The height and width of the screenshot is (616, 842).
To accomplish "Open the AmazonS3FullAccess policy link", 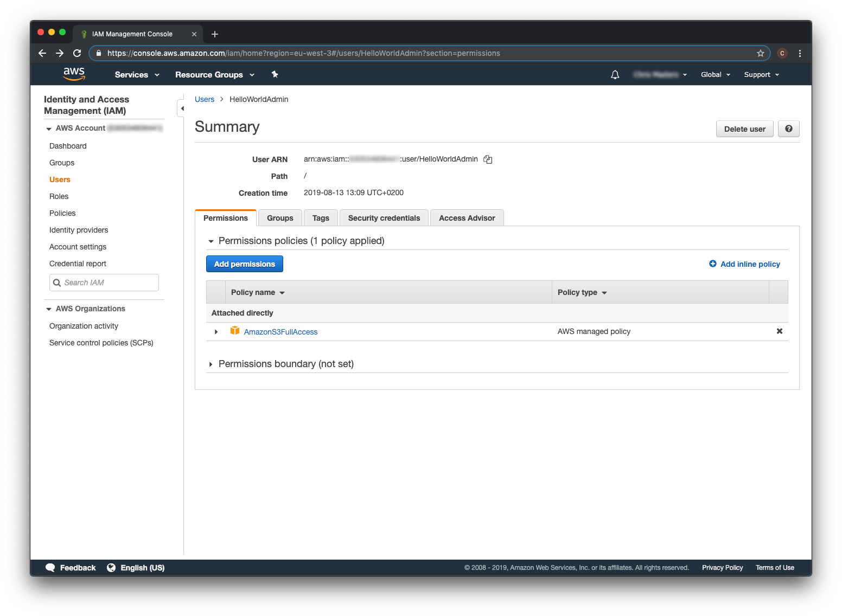I will point(280,332).
